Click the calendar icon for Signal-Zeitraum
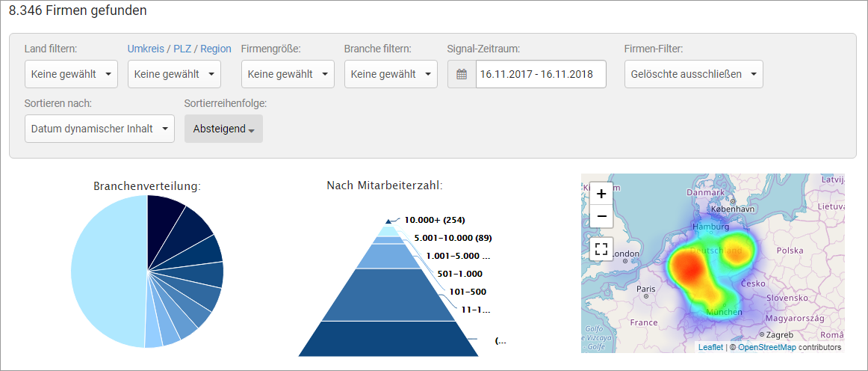Screen dimensions: 868x371 click(462, 74)
